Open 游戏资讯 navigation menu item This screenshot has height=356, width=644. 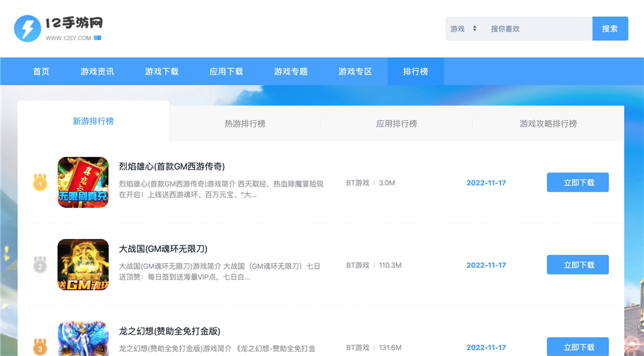tap(97, 71)
